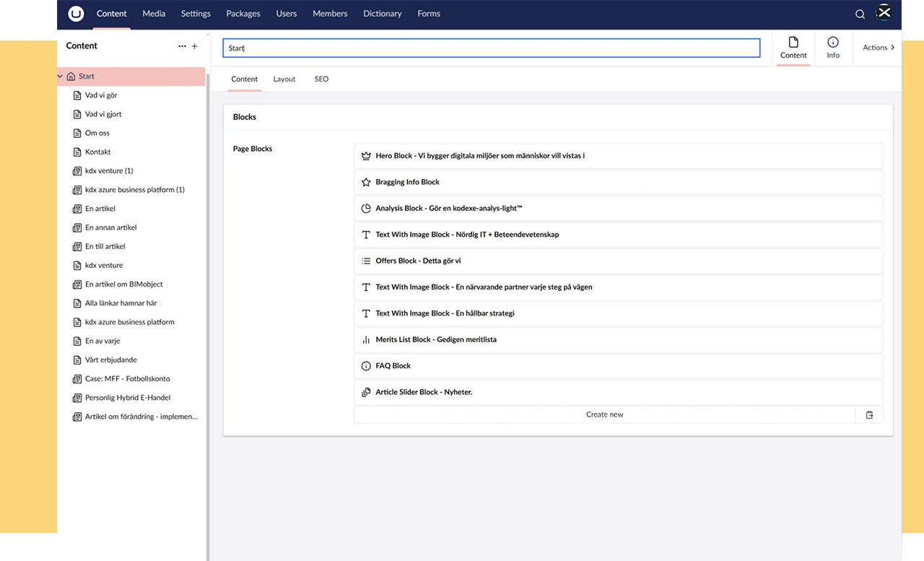
Task: Open Analysis Block - Gör en kodexe-analys-light
Action: pyautogui.click(x=619, y=209)
